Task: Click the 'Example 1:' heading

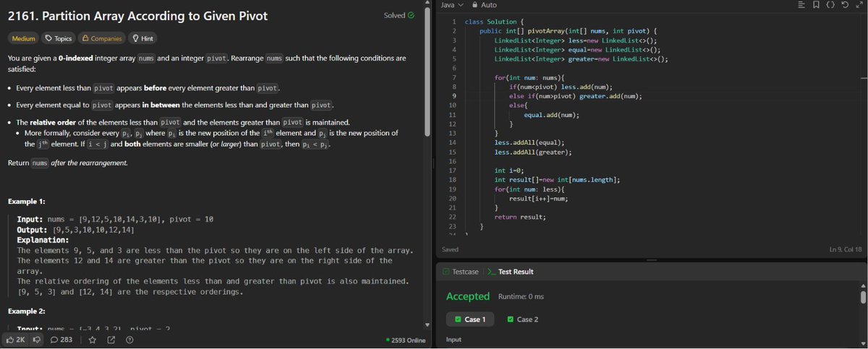Action: pyautogui.click(x=26, y=201)
